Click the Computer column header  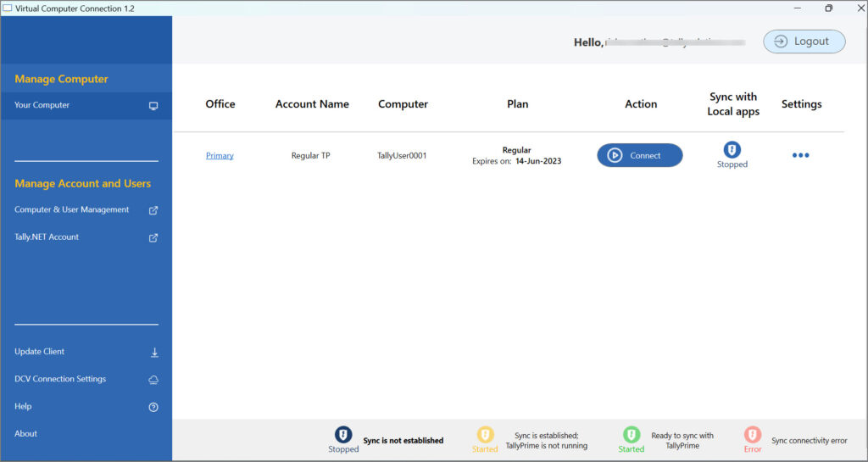coord(403,104)
